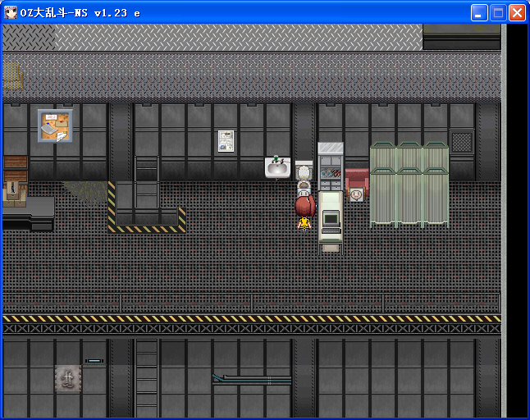This screenshot has width=530, height=420.
Task: Click the face sign in front of armchair
Action: pyautogui.click(x=356, y=195)
